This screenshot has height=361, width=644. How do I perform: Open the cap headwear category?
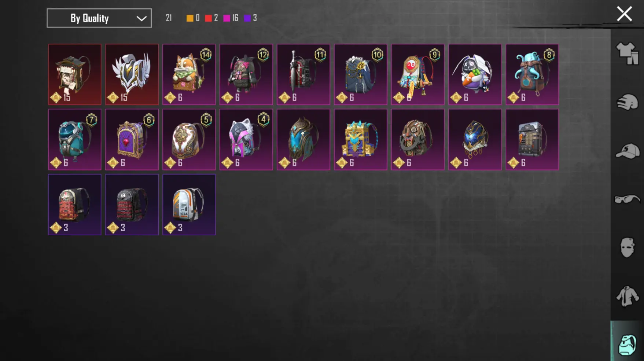click(627, 151)
